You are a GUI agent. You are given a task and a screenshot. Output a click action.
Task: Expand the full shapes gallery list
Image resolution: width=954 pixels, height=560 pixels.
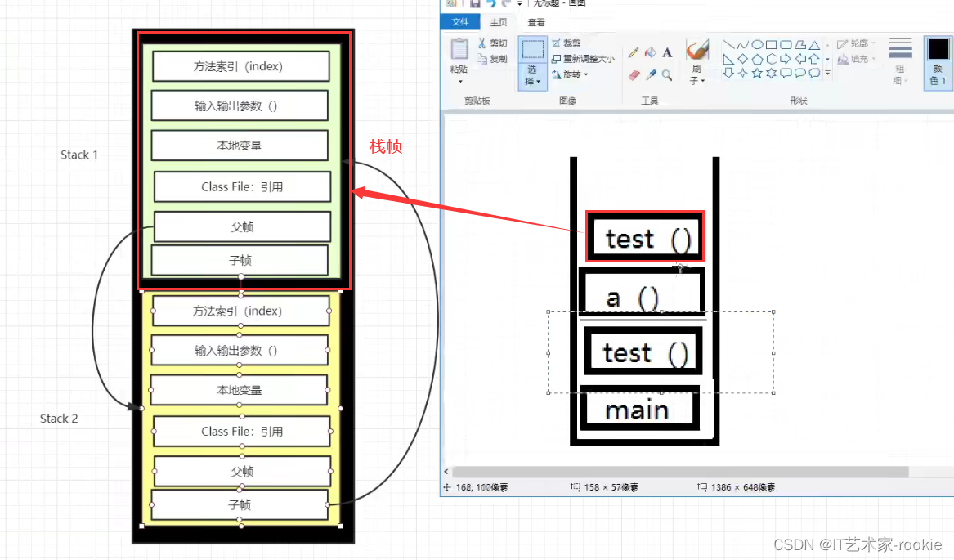(x=827, y=73)
